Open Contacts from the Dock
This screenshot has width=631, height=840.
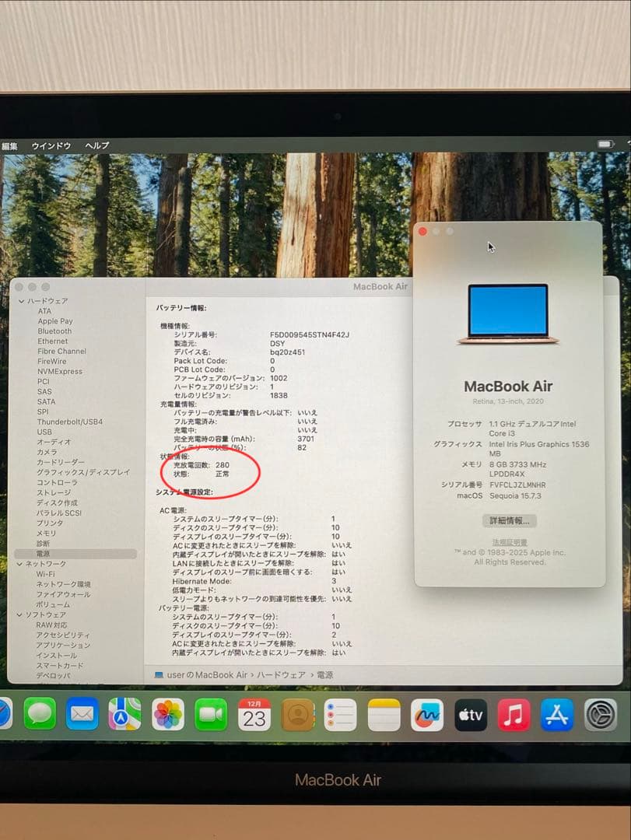(x=297, y=713)
